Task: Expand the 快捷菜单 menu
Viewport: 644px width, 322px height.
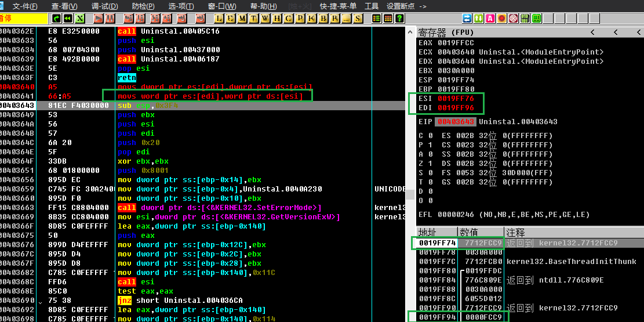Action: pos(339,6)
